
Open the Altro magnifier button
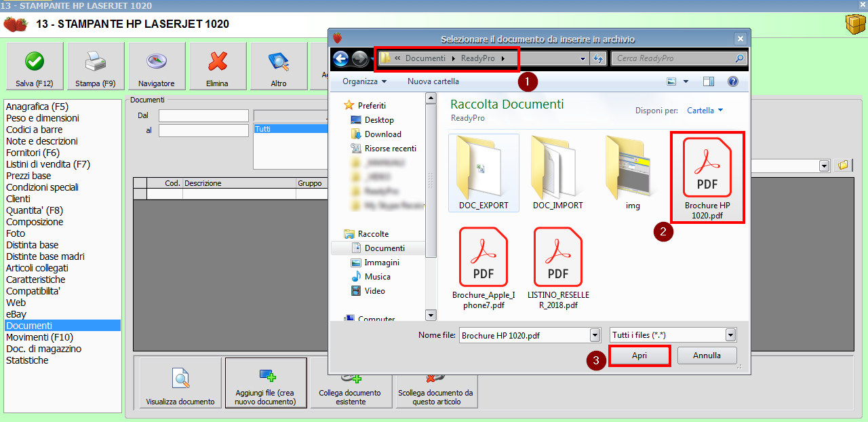click(279, 66)
